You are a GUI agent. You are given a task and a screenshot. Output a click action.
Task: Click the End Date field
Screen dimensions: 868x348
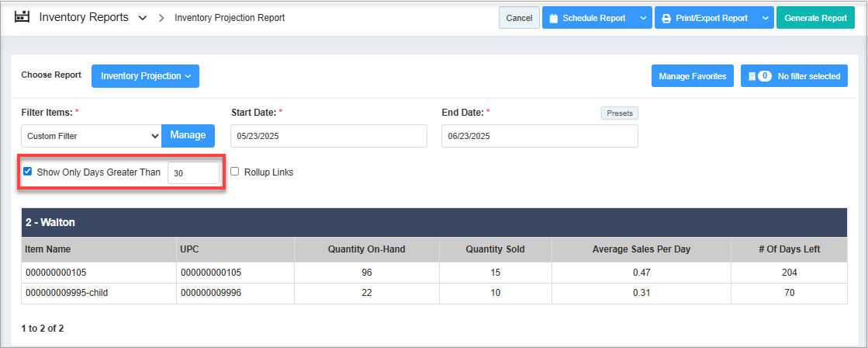pyautogui.click(x=540, y=136)
